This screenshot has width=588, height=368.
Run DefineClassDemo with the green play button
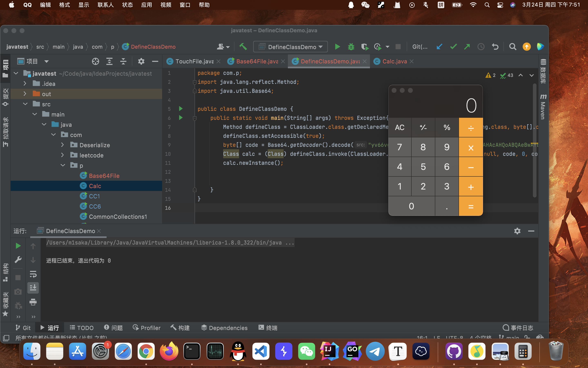click(x=337, y=46)
